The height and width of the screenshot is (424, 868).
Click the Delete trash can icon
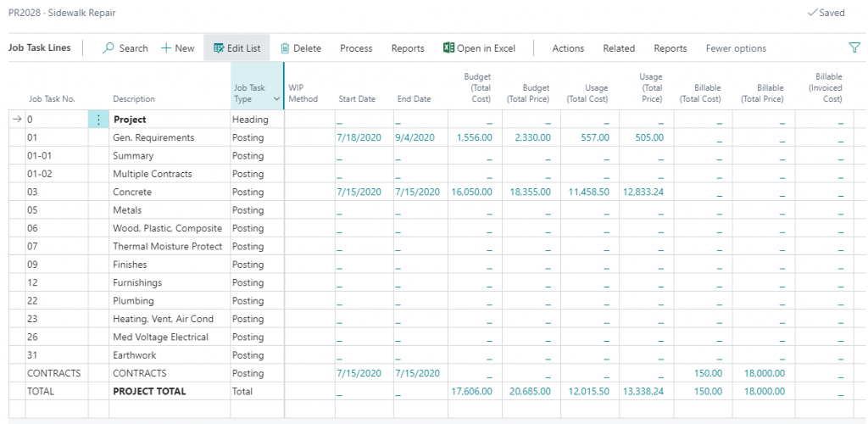pyautogui.click(x=285, y=48)
